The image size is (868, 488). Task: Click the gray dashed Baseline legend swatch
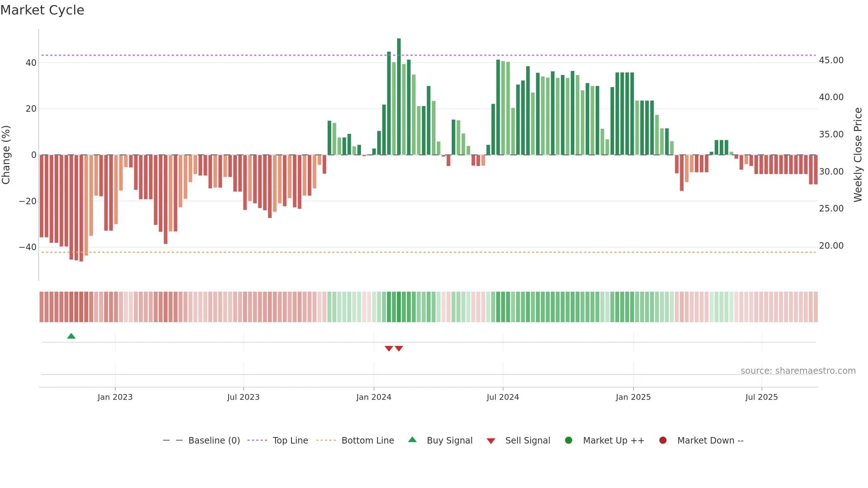(x=173, y=440)
